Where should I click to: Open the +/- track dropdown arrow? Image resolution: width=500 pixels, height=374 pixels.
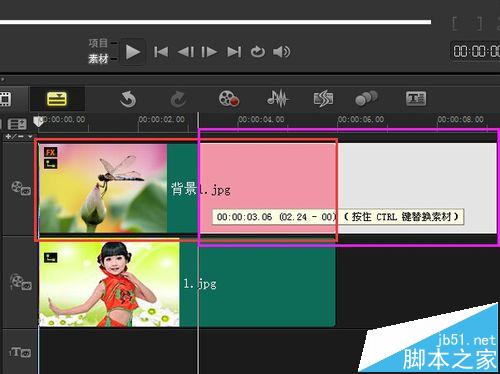point(30,136)
